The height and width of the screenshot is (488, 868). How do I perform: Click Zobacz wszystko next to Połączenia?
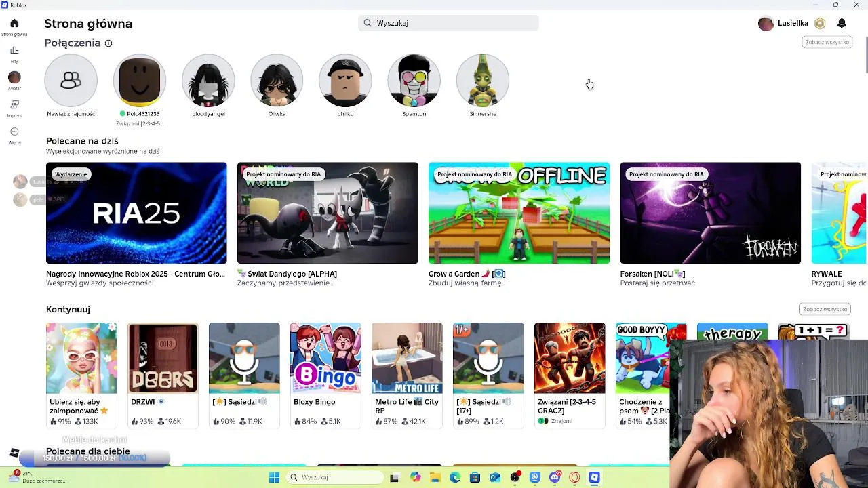(827, 42)
